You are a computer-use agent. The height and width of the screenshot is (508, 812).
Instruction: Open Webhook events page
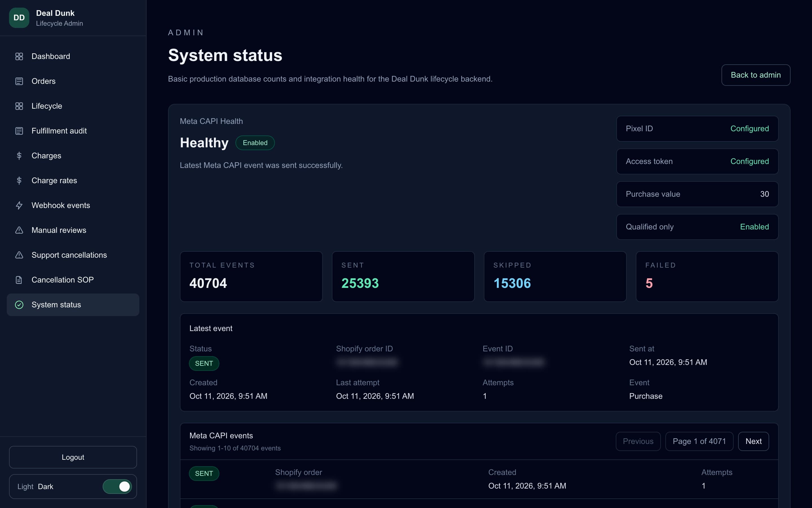[73, 206]
